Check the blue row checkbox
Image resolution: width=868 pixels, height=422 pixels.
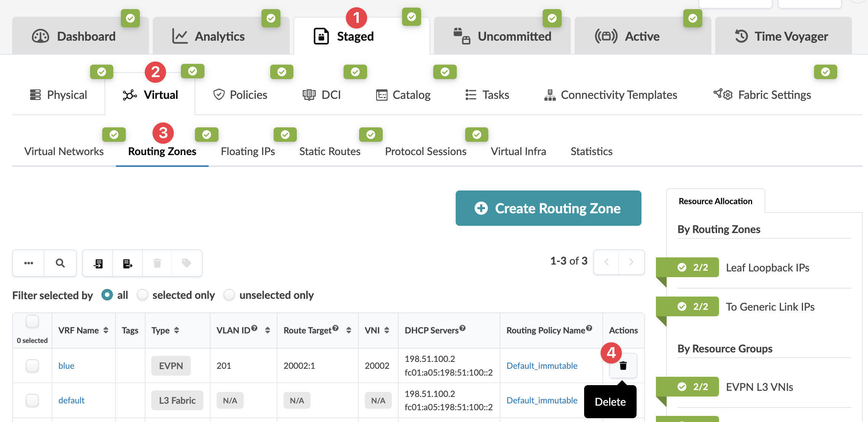[x=32, y=366]
